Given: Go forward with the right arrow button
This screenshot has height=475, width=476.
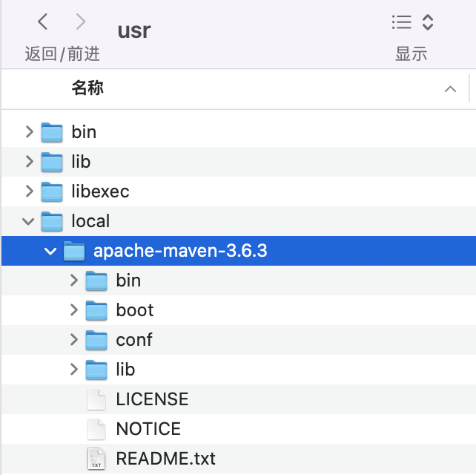Looking at the screenshot, I should pos(81,22).
